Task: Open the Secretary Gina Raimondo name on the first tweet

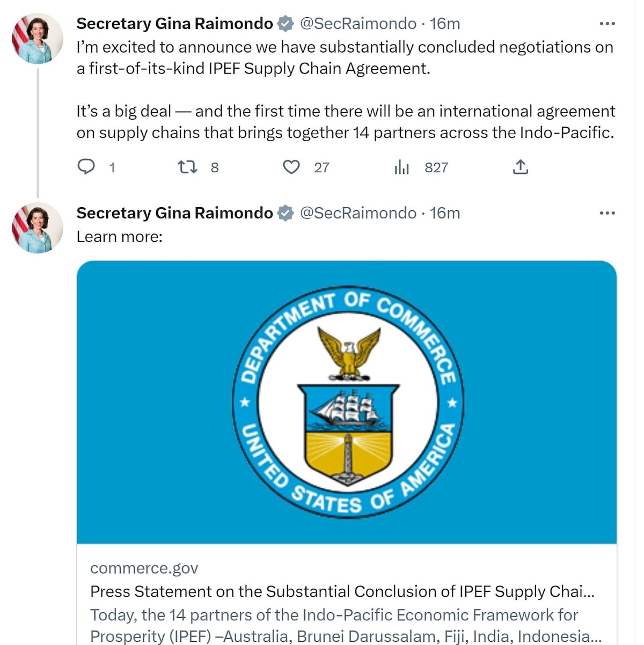Action: coord(174,24)
